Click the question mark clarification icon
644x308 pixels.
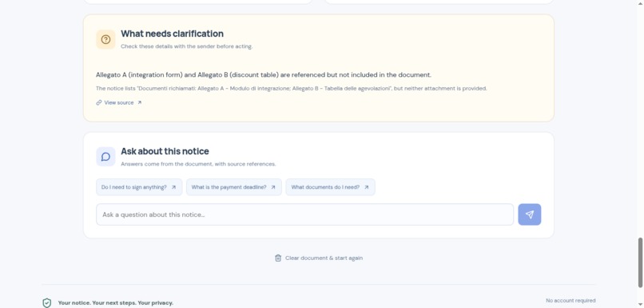pyautogui.click(x=105, y=39)
